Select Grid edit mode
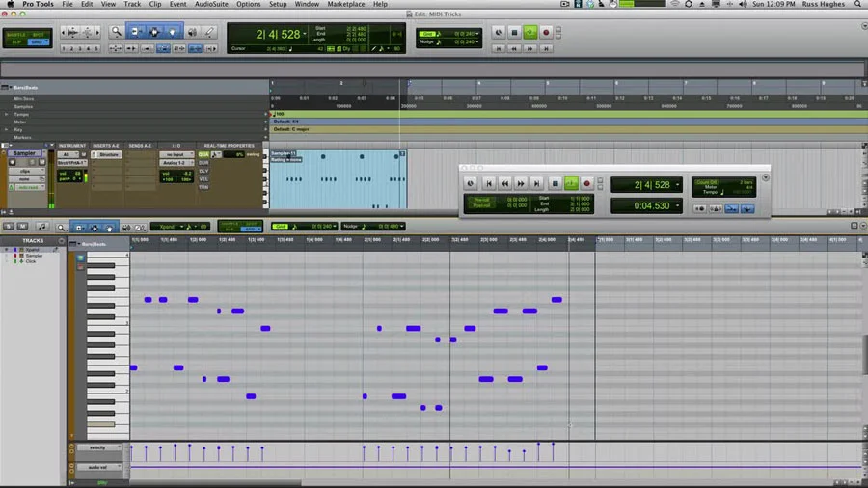Image resolution: width=868 pixels, height=488 pixels. click(x=39, y=42)
